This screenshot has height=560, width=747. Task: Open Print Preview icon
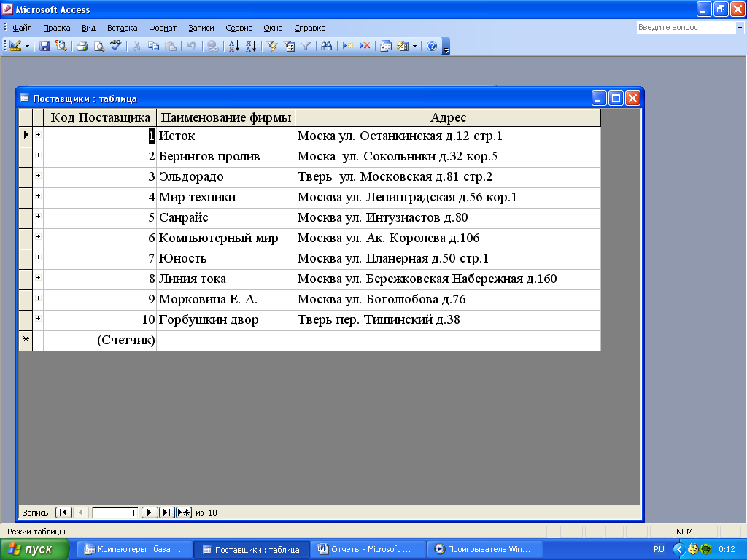click(98, 46)
